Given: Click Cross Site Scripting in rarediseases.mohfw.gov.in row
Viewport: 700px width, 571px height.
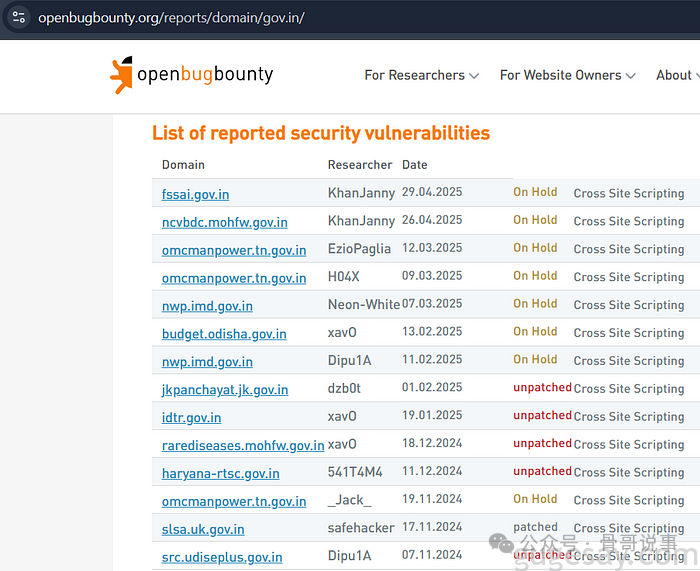Looking at the screenshot, I should pyautogui.click(x=629, y=445).
